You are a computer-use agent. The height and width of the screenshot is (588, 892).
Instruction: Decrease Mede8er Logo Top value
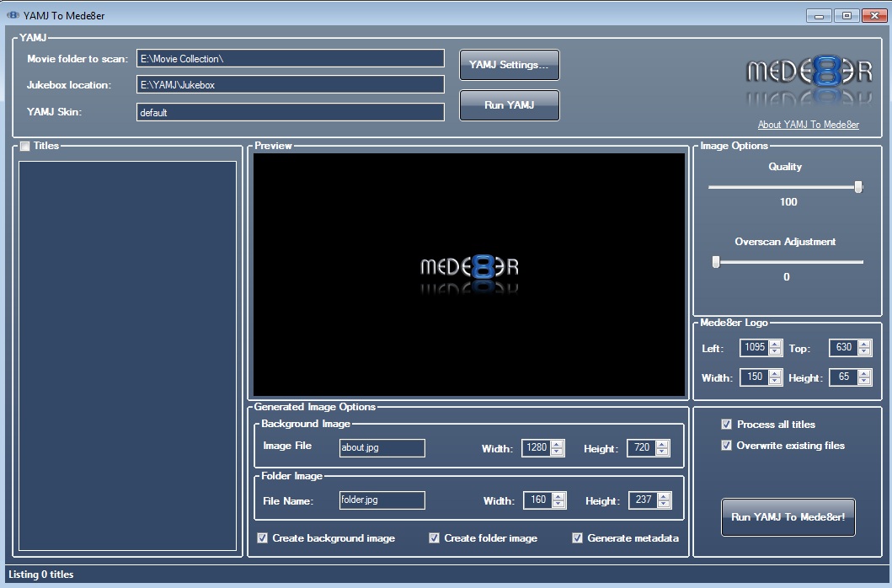[864, 352]
